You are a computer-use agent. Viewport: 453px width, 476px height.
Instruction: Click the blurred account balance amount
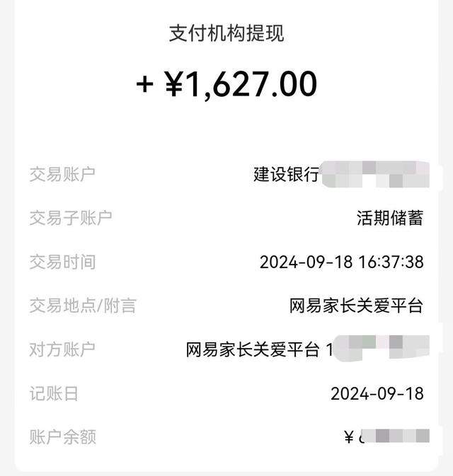click(x=393, y=437)
